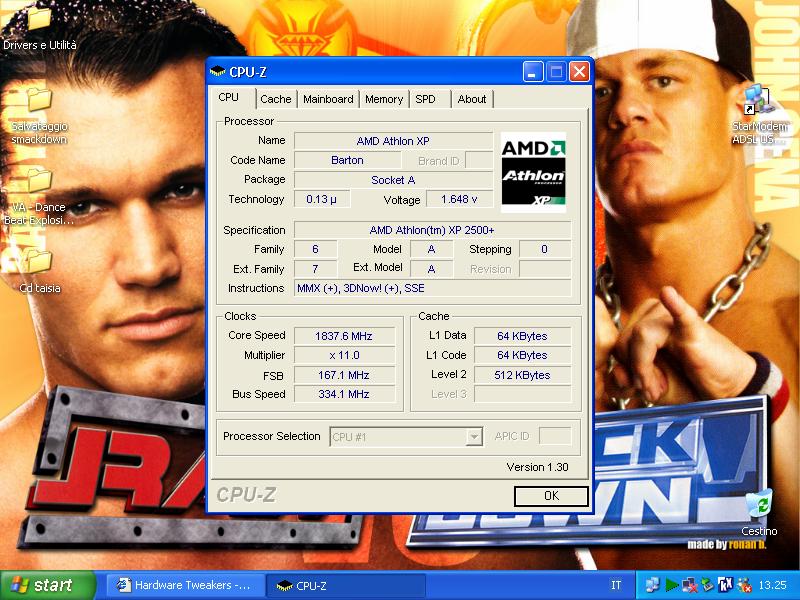This screenshot has width=800, height=600.
Task: Select the SPD tab
Action: point(426,99)
